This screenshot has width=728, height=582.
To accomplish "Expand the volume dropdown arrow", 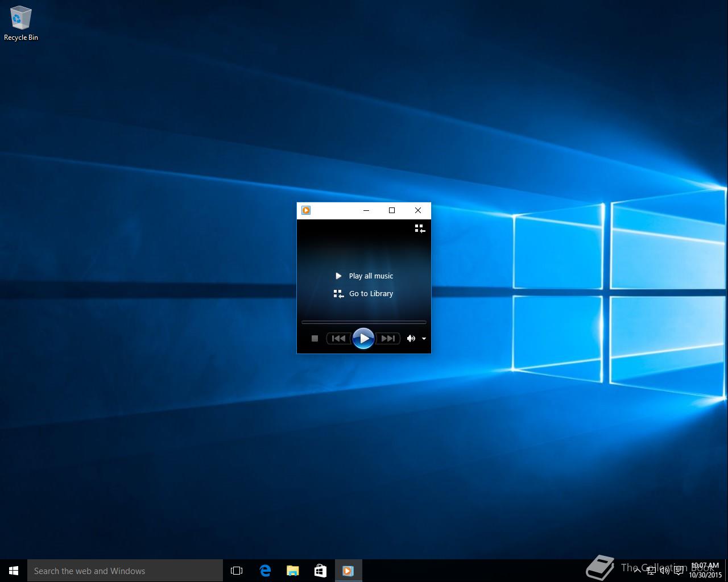I will [424, 339].
